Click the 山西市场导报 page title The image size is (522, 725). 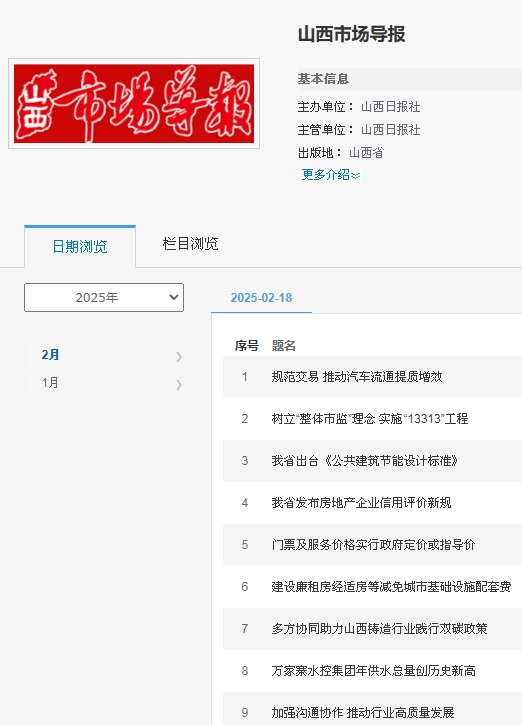(x=351, y=34)
